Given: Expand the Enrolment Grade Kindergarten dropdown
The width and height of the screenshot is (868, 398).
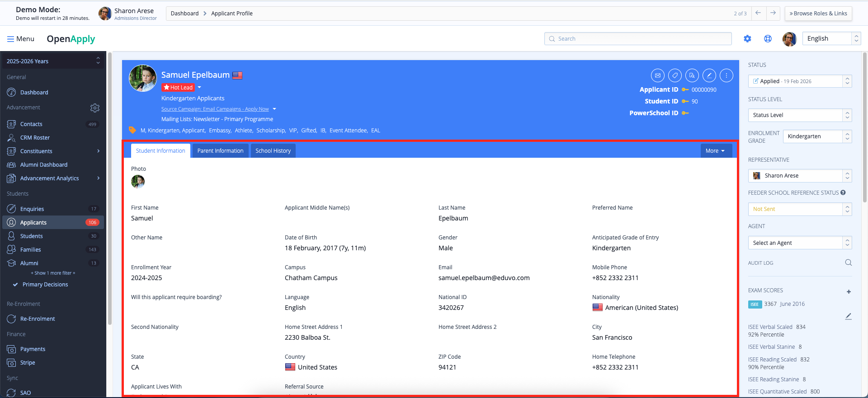Looking at the screenshot, I should click(817, 136).
